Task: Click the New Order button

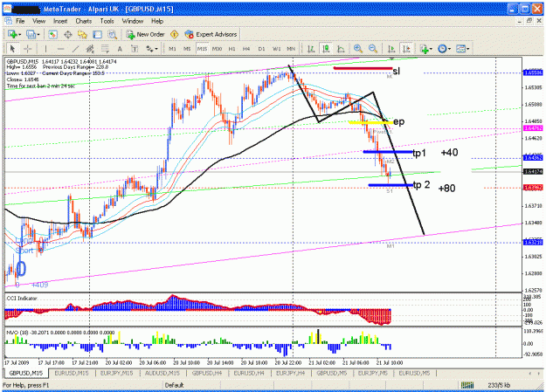Action: [146, 34]
